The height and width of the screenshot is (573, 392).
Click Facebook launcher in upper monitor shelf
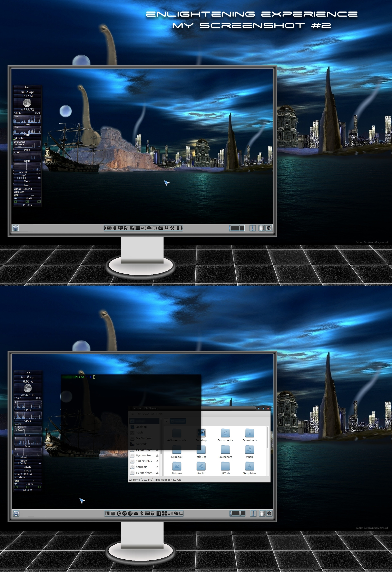[x=132, y=228]
